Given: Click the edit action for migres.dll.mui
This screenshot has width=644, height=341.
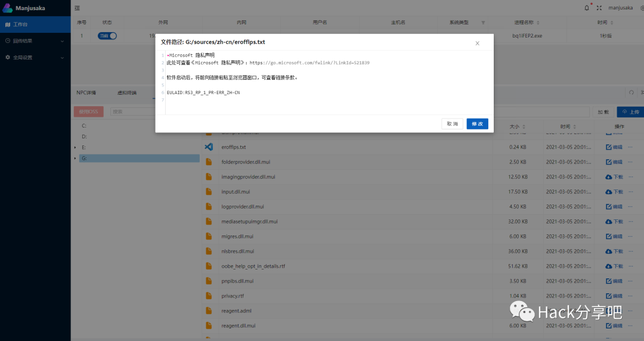Looking at the screenshot, I should (614, 236).
